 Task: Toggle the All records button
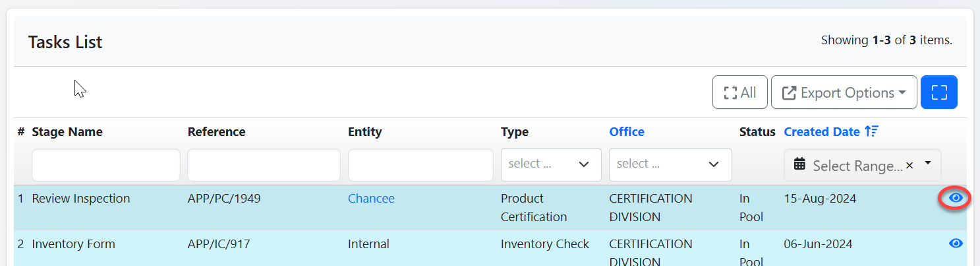(x=739, y=92)
